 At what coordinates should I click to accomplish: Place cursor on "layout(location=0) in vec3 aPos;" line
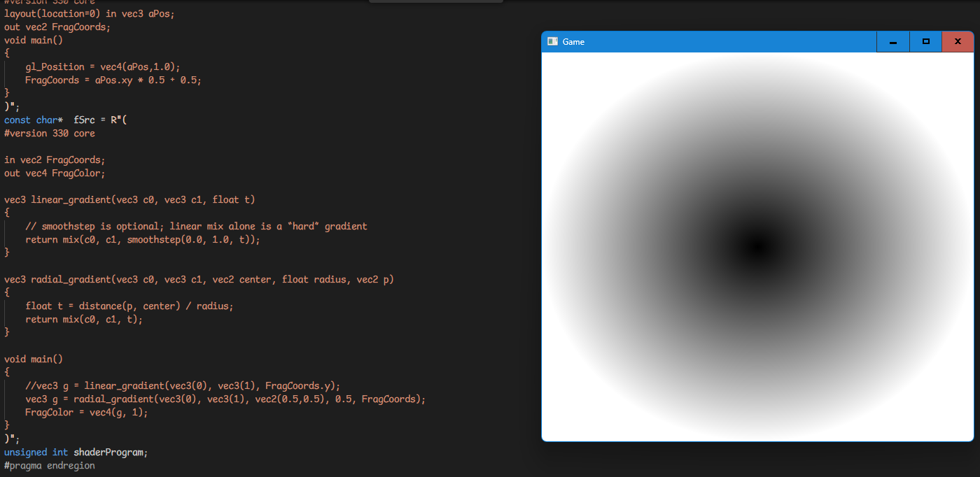point(89,14)
